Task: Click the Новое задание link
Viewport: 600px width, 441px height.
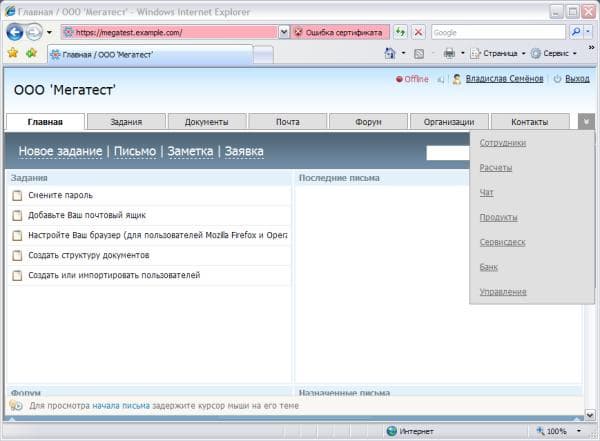Action: (x=60, y=151)
